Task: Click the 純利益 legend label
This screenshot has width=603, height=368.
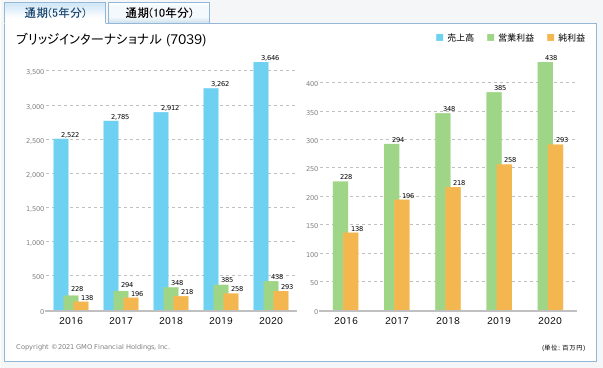Action: pyautogui.click(x=571, y=38)
